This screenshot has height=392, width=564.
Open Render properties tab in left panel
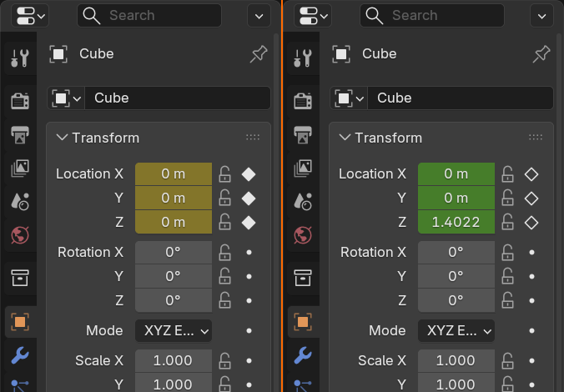pyautogui.click(x=20, y=100)
